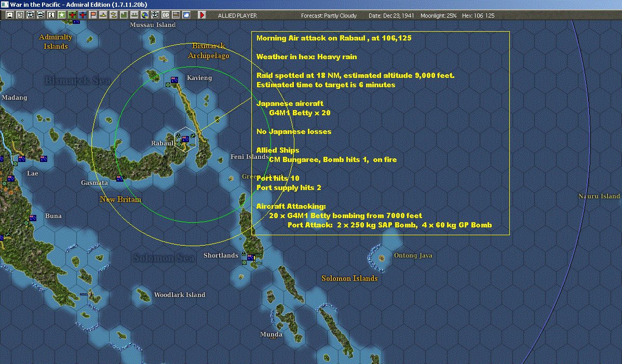This screenshot has width=622, height=364.
Task: Click the two yellow ships icon
Action: click(114, 15)
